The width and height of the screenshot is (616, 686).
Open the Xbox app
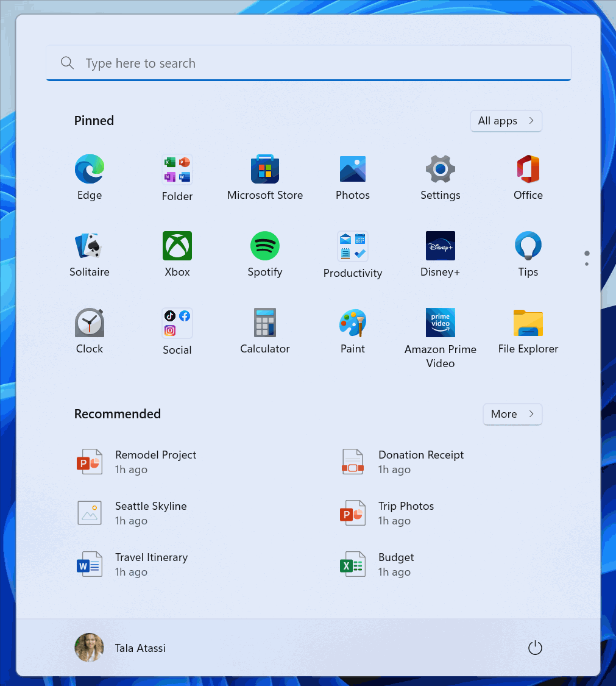[x=177, y=246]
